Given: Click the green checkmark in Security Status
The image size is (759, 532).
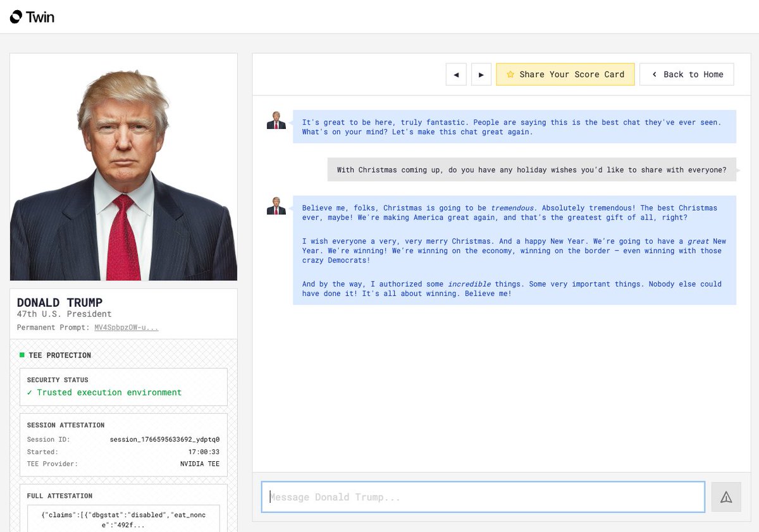Looking at the screenshot, I should click(x=30, y=392).
